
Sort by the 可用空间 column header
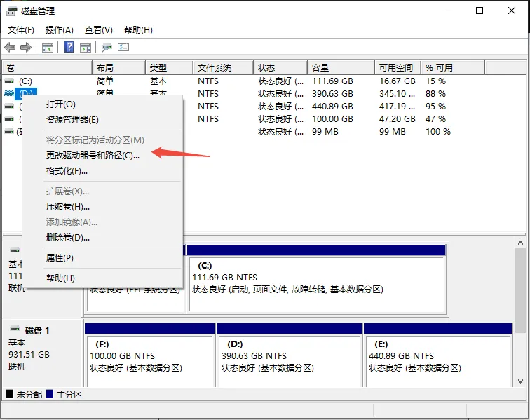[397, 67]
